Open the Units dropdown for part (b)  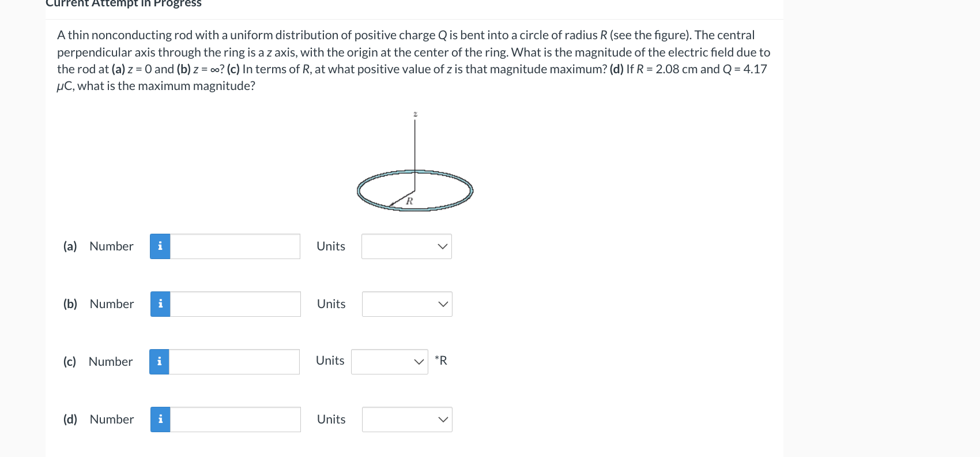pyautogui.click(x=406, y=304)
